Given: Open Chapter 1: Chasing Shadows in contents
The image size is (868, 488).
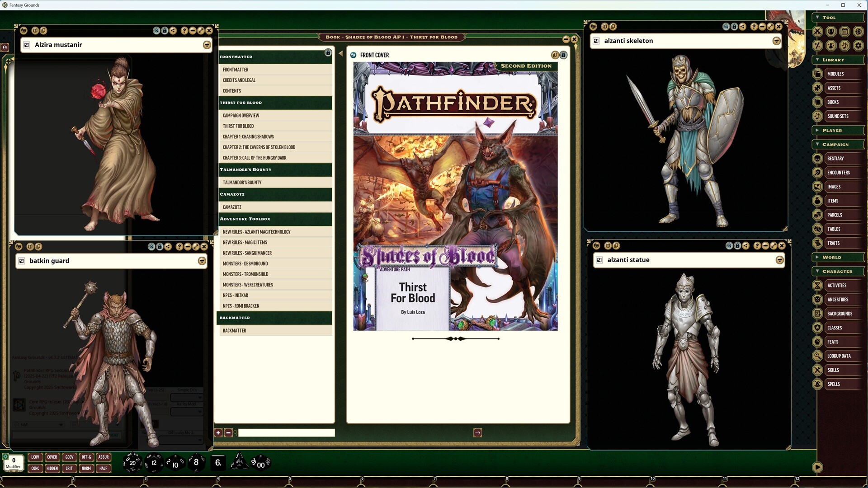Looking at the screenshot, I should [248, 136].
